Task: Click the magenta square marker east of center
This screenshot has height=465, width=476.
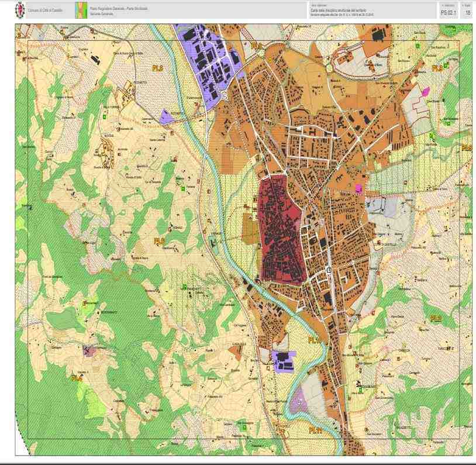Action: tap(358, 188)
